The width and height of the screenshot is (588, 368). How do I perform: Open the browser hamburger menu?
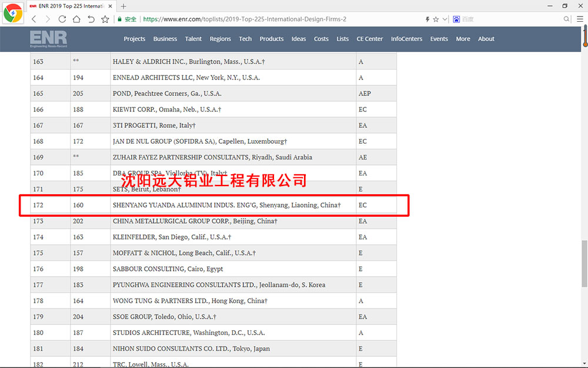580,19
